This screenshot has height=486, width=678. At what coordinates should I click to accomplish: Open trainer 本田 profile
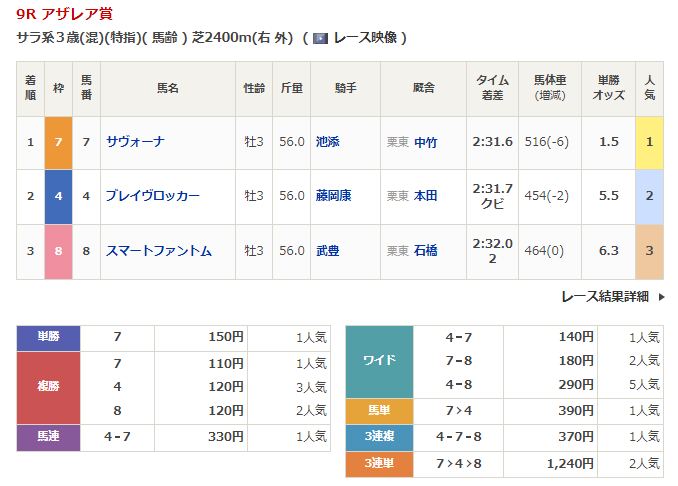(425, 196)
